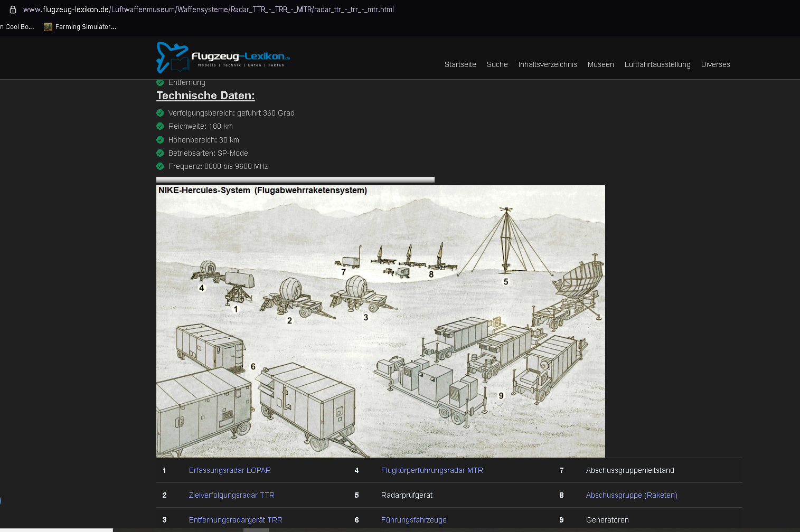The height and width of the screenshot is (532, 800).
Task: Follow the Flugkörperführungsradar MTR link
Action: click(432, 470)
